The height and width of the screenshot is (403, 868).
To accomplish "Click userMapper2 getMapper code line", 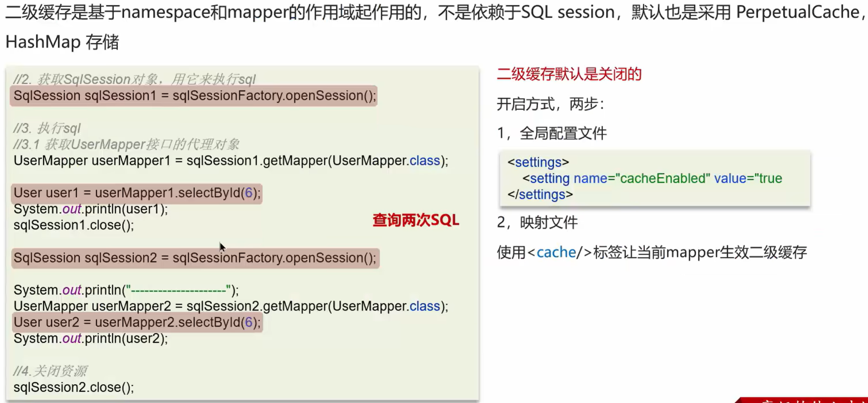I will point(231,306).
